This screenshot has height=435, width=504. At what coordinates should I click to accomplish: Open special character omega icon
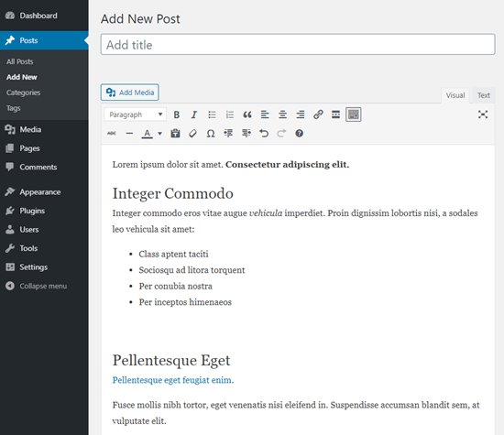pos(211,134)
